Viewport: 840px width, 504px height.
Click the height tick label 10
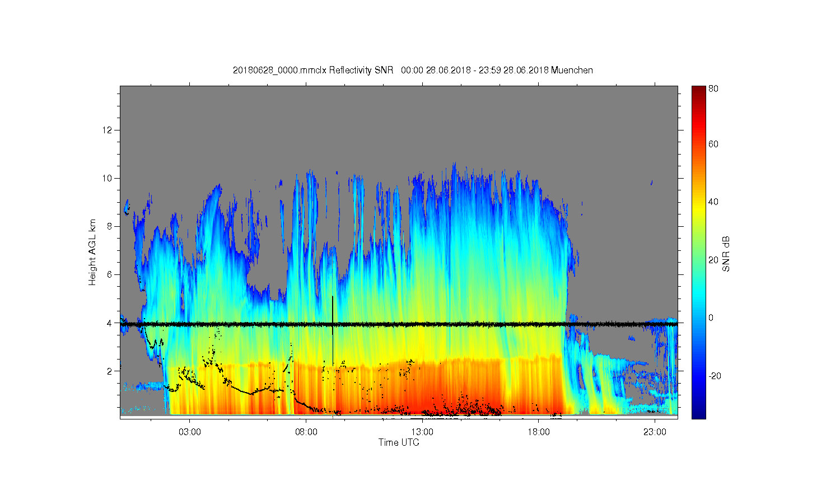108,178
